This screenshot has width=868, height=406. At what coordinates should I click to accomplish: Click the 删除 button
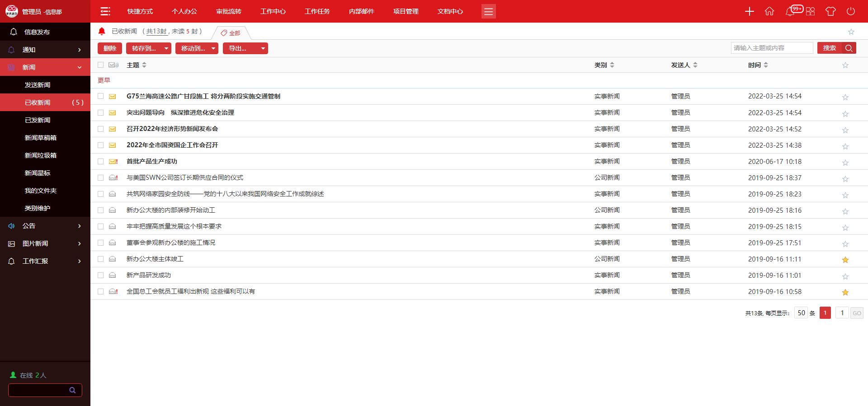tap(110, 48)
